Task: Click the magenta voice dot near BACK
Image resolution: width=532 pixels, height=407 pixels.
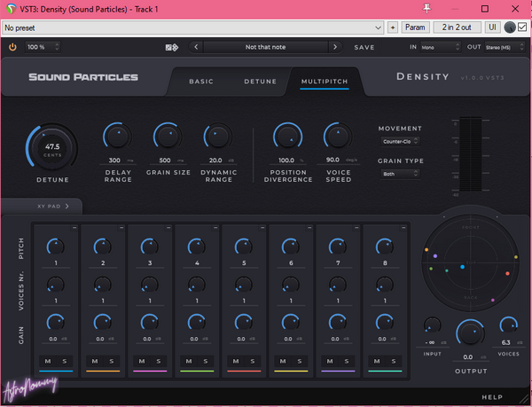Action: point(493,301)
